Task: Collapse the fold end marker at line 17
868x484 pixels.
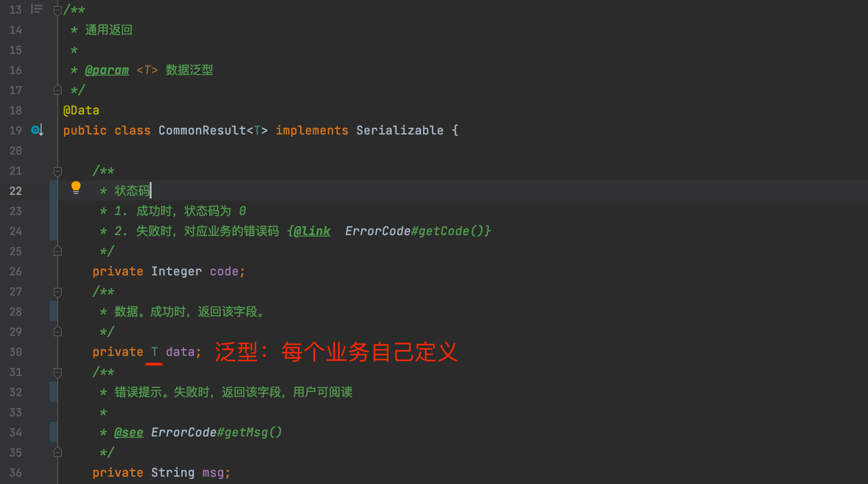Action: tap(58, 90)
